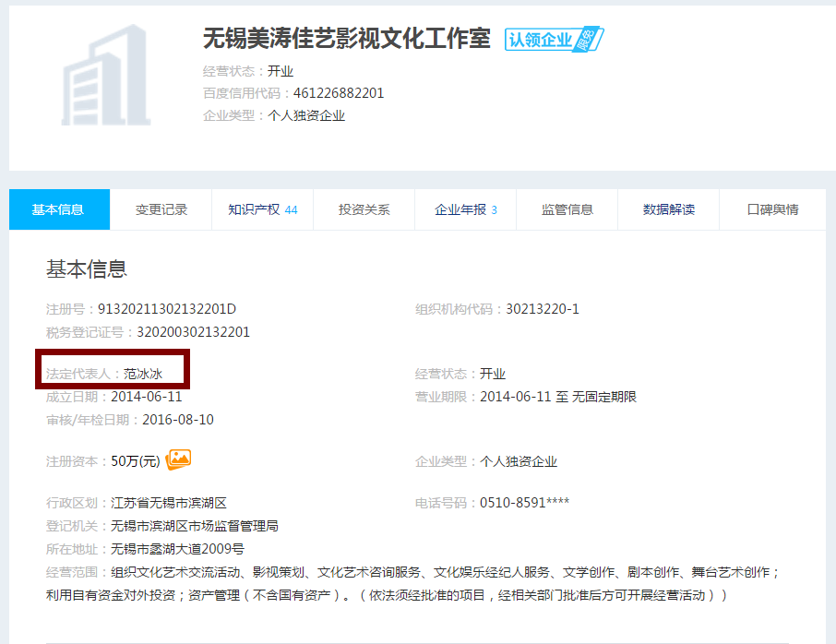Click the 组织机构代码 value 30213220-1
Viewport: 836px width, 644px height.
[543, 309]
